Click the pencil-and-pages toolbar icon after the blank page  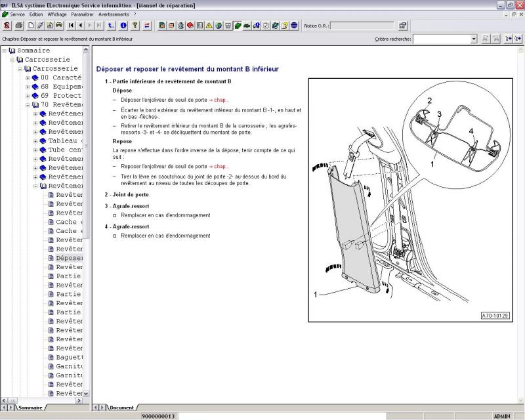(40, 26)
